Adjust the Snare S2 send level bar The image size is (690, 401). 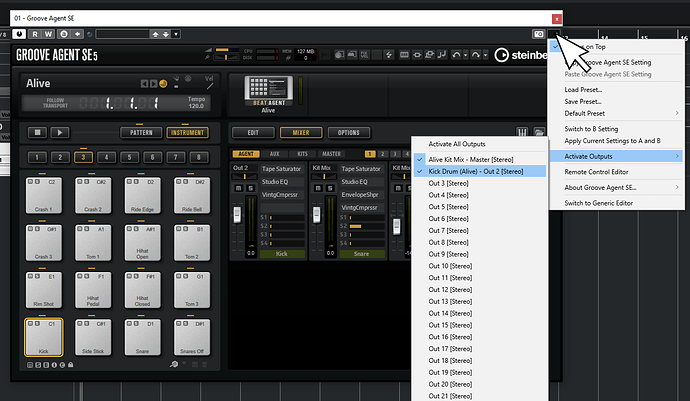[367, 226]
